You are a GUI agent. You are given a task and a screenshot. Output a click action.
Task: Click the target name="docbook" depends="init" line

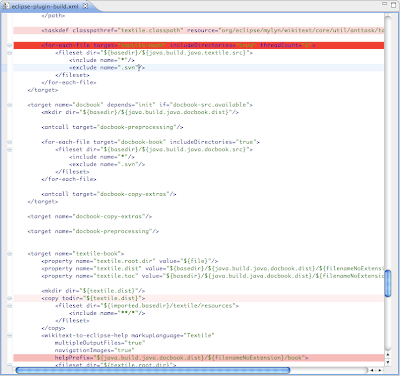140,105
